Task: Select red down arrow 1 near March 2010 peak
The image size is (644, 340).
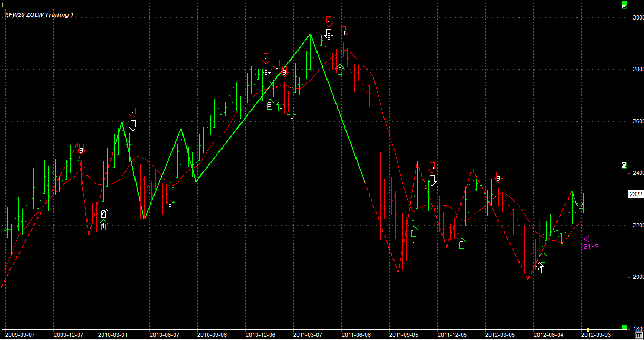Action: pyautogui.click(x=133, y=112)
